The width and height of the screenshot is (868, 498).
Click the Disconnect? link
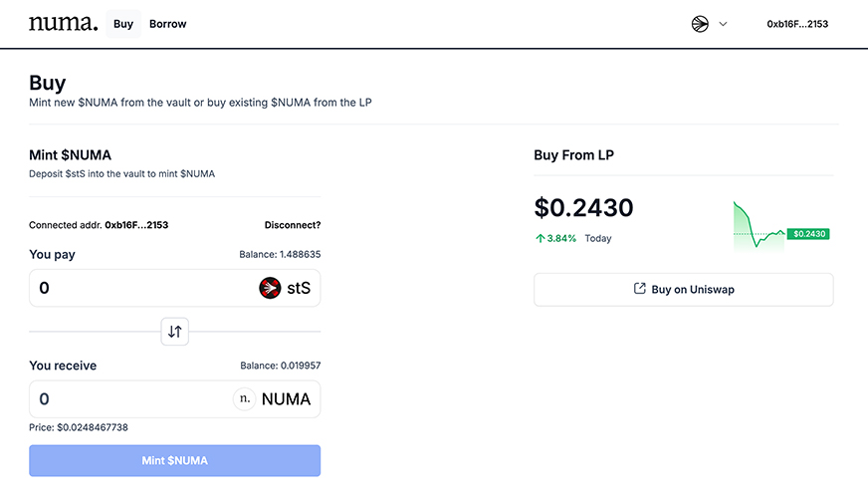pyautogui.click(x=293, y=225)
